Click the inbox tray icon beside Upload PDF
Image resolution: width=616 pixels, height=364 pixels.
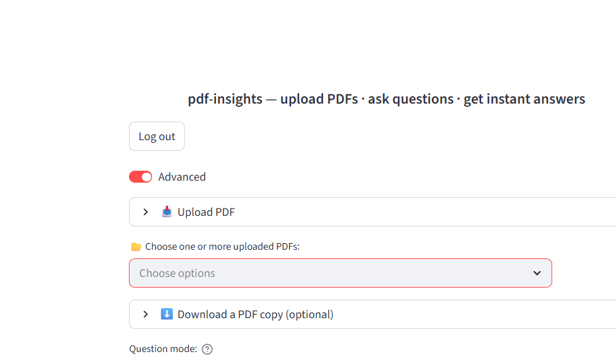(x=167, y=212)
